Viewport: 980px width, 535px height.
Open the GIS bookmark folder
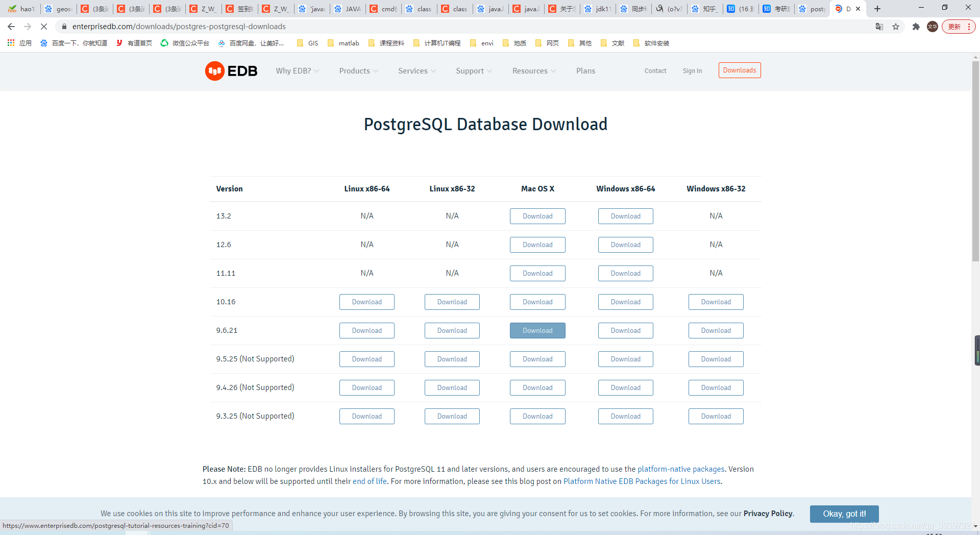point(308,43)
